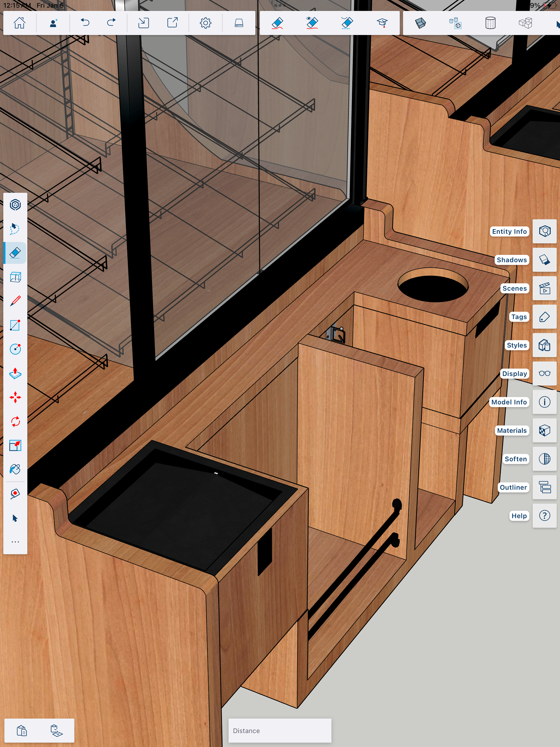Select the Paint Bucket tool
This screenshot has height=747, width=560.
coord(15,469)
